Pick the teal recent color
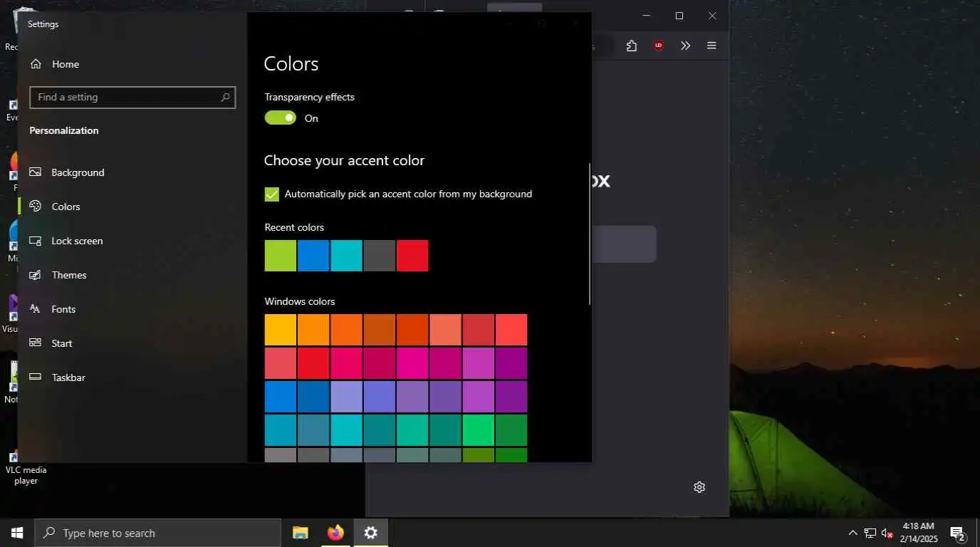 (x=346, y=256)
